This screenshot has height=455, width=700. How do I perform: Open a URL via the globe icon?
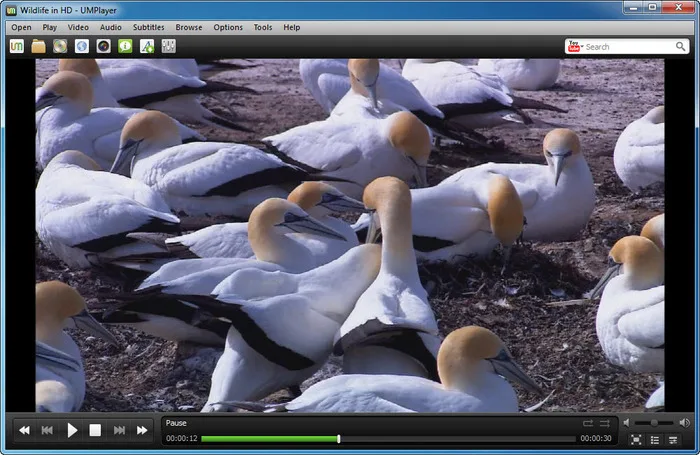82,46
